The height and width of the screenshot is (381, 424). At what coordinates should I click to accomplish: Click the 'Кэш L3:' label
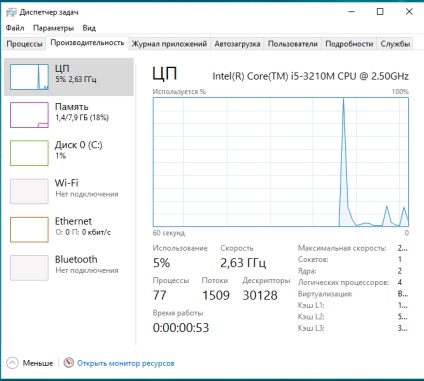pos(311,328)
